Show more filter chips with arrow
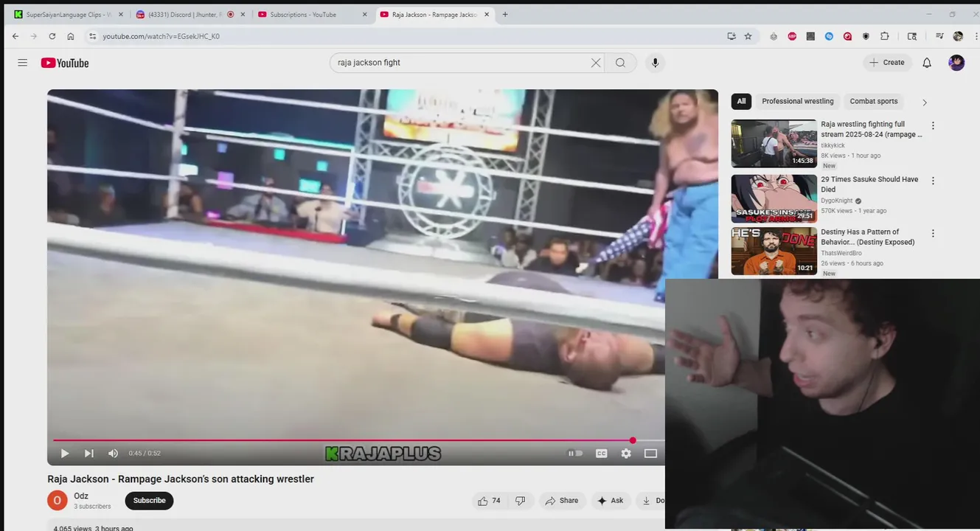980x531 pixels. pos(925,103)
